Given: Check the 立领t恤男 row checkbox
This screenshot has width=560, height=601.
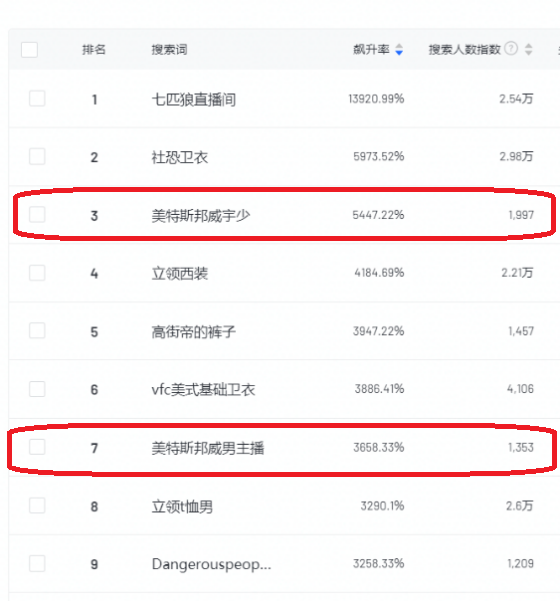Looking at the screenshot, I should pos(37,506).
